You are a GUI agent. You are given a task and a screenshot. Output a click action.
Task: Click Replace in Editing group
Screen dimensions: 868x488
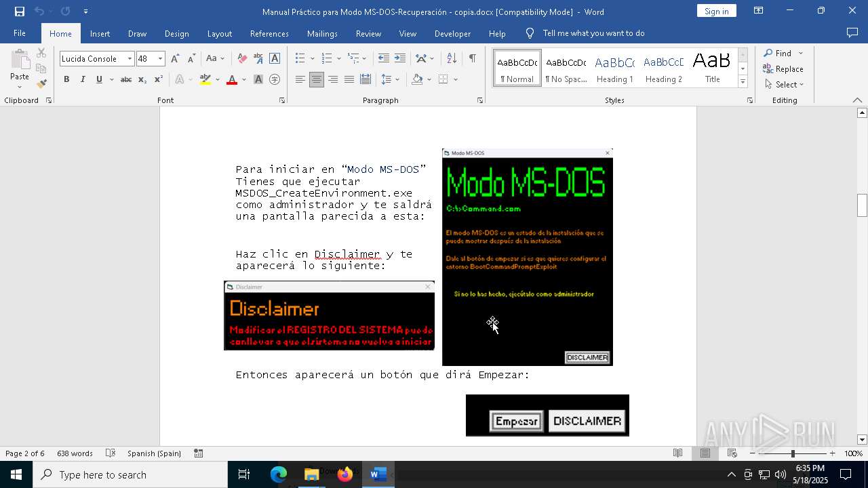[783, 68]
